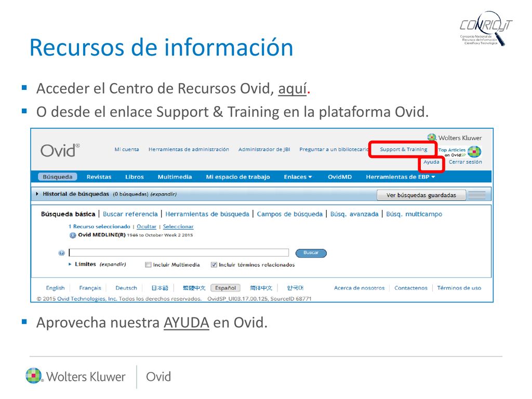Switch to Búsq. multicampo mode
The image size is (532, 399).
414,214
